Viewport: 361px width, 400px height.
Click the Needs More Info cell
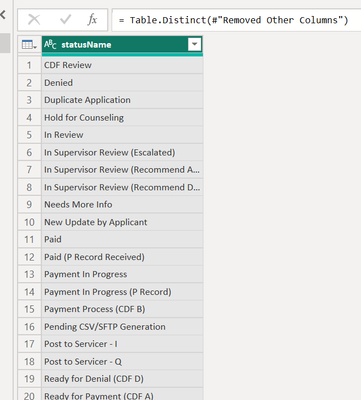pos(122,204)
